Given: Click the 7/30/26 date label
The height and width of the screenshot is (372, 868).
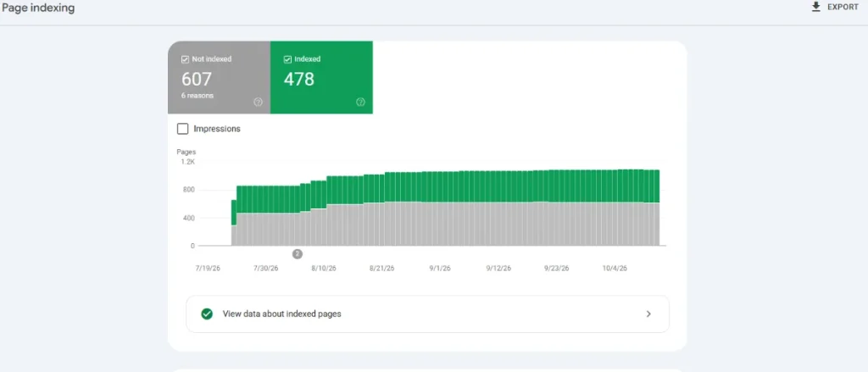Looking at the screenshot, I should click(x=265, y=269).
